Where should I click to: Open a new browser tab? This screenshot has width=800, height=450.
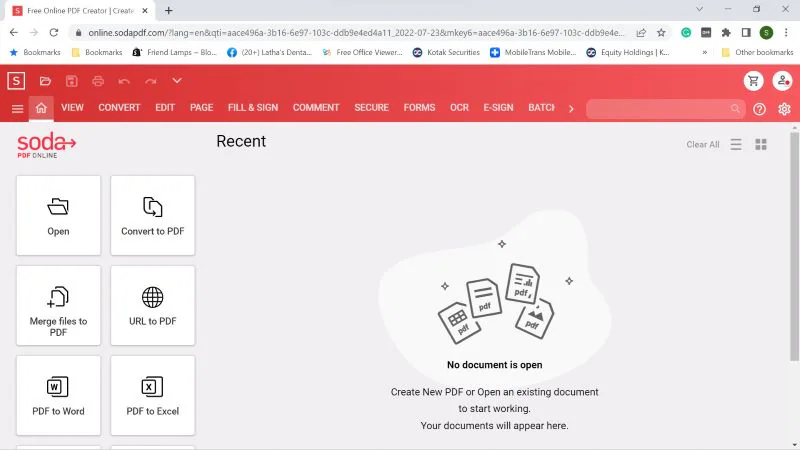point(168,10)
